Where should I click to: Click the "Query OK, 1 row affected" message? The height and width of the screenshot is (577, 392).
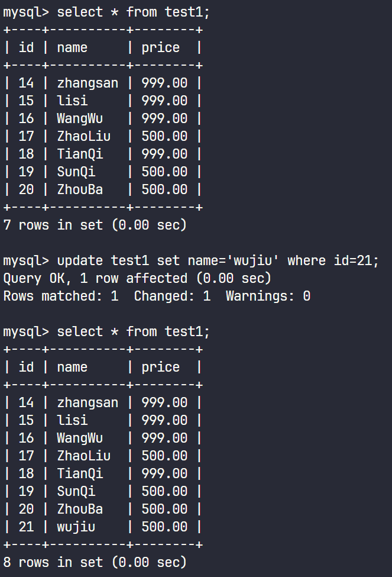pyautogui.click(x=137, y=278)
